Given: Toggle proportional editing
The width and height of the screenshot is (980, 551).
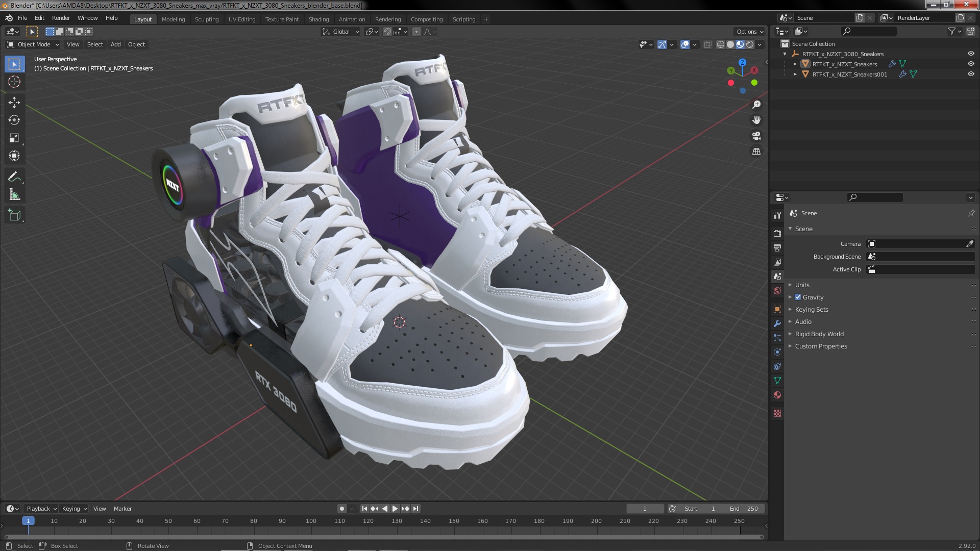Looking at the screenshot, I should (416, 32).
